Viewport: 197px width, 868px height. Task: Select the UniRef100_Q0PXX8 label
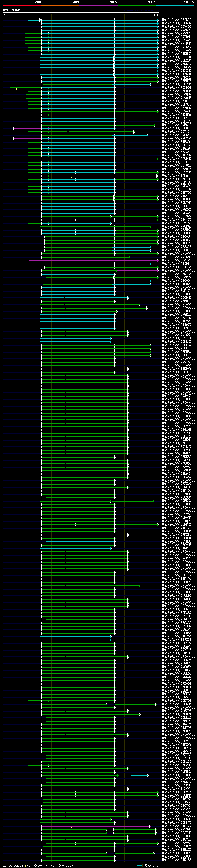point(177,78)
